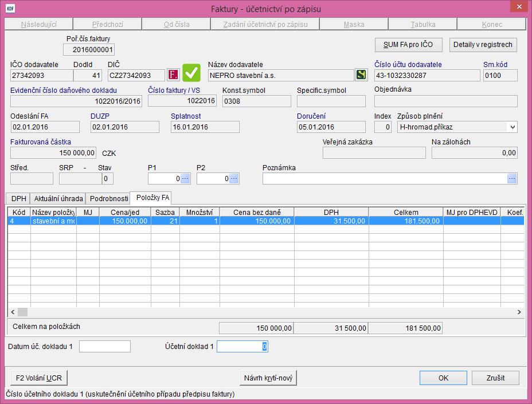Cancel with the Zrušit button
Screen dimensions: 532x404
tap(495, 378)
